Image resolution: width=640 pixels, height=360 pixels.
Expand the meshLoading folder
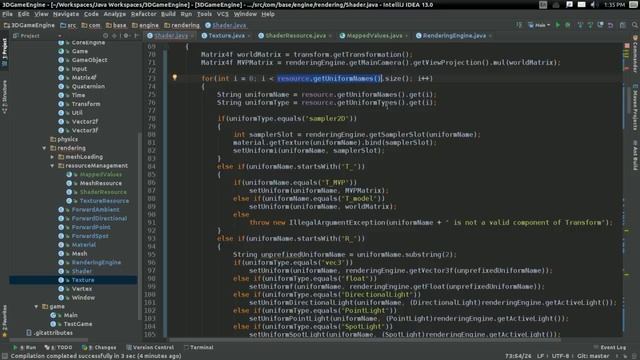coord(52,157)
